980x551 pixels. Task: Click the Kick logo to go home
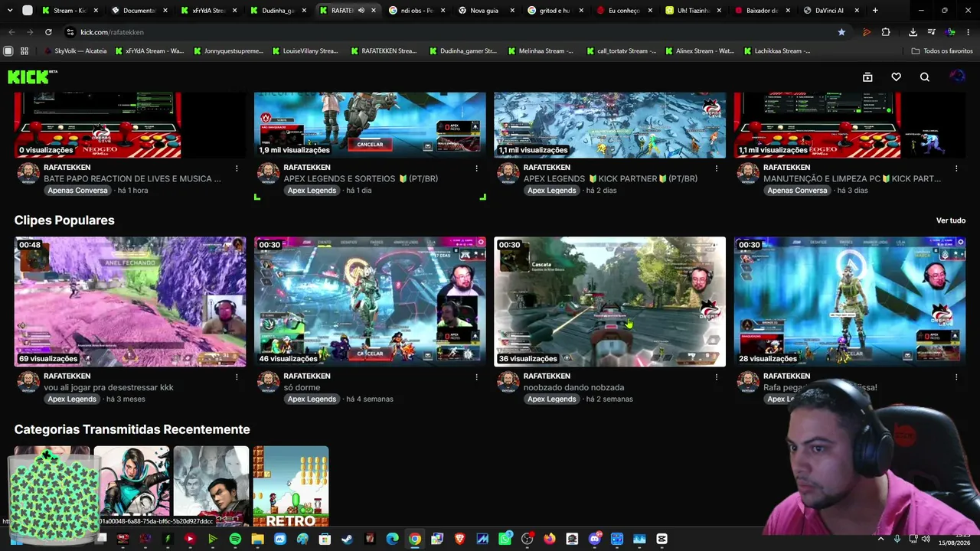[x=32, y=77]
